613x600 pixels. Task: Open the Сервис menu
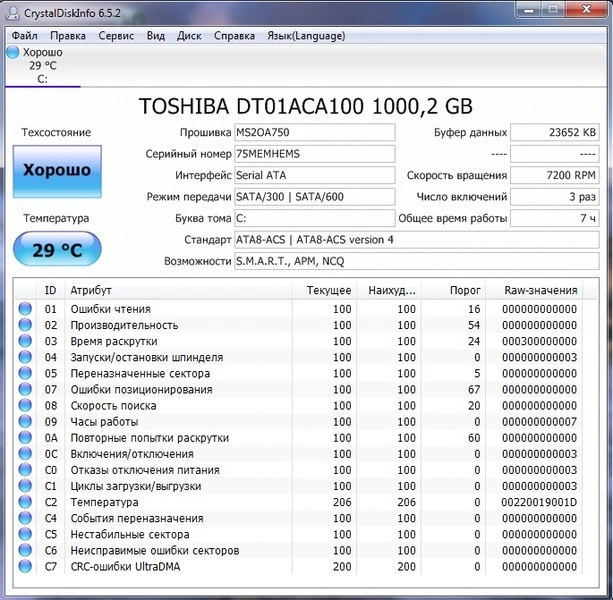pos(116,36)
